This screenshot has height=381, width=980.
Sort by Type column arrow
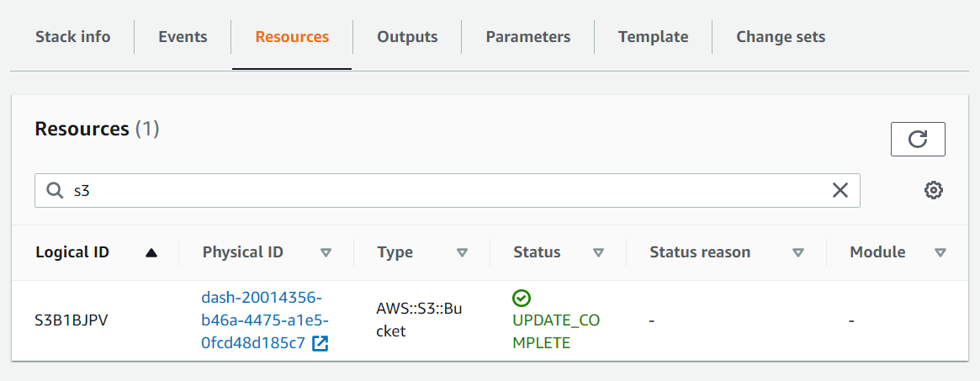462,252
